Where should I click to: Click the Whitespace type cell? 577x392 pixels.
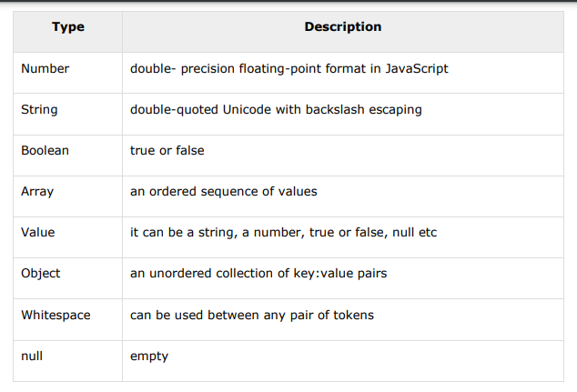pos(56,315)
